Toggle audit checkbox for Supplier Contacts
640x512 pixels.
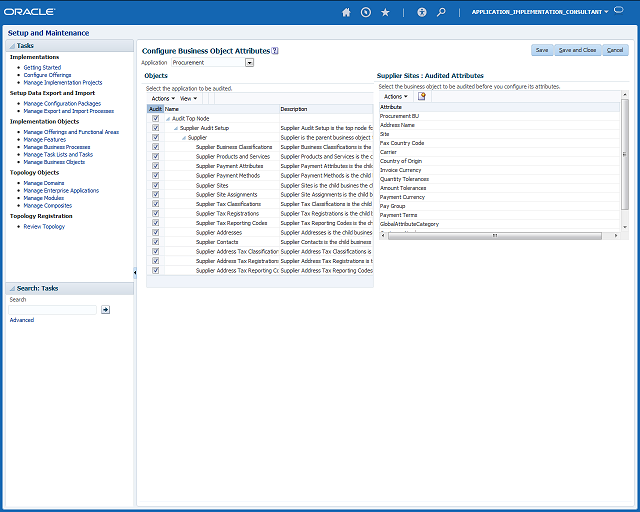(156, 242)
